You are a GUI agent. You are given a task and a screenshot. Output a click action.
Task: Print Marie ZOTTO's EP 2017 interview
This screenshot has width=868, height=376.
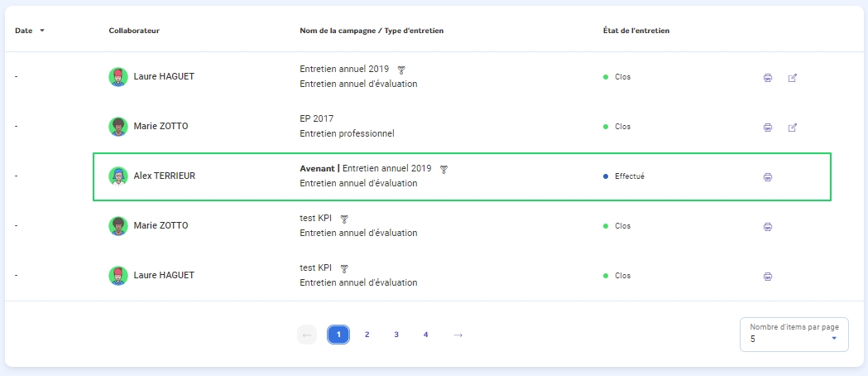(767, 128)
